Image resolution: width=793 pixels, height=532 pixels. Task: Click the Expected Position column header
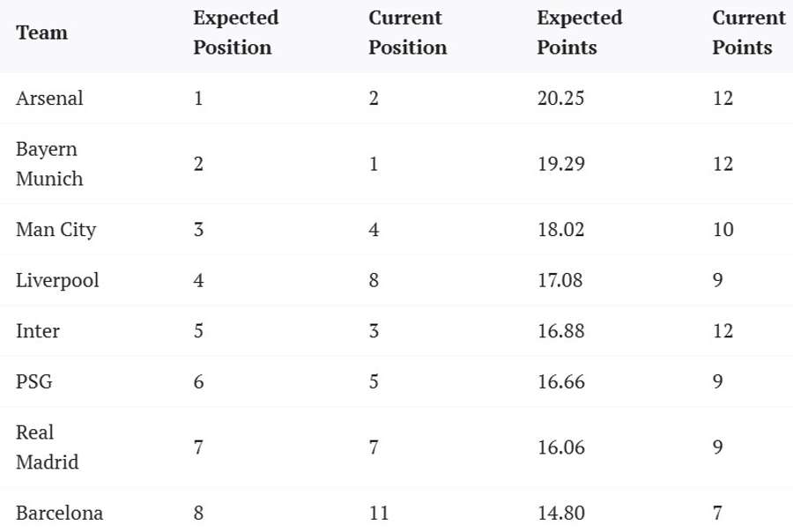click(x=235, y=33)
